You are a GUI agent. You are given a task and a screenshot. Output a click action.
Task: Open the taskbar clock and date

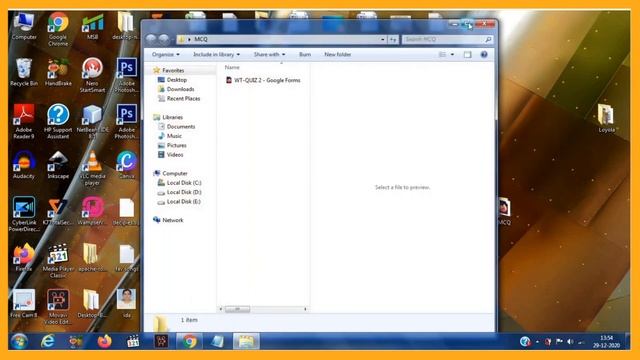pos(607,342)
